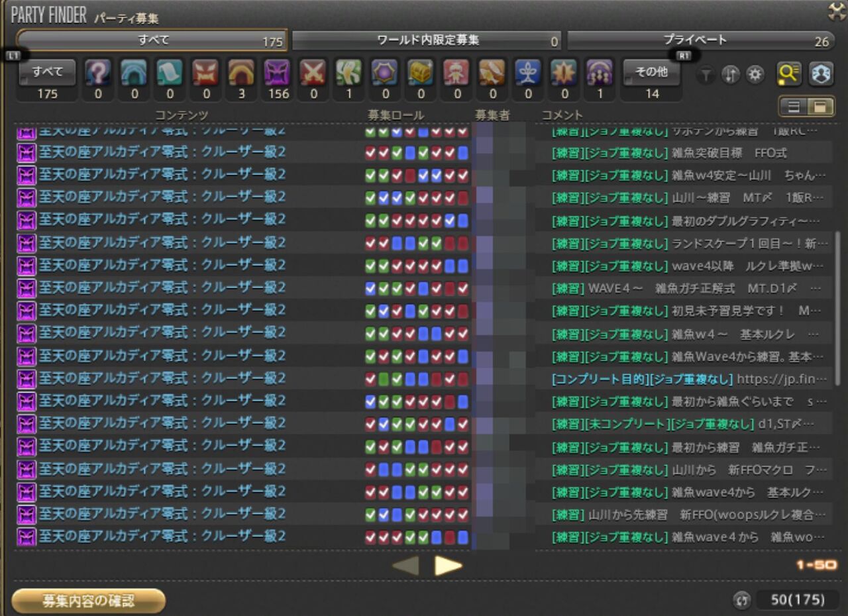Click the greyed-out previous page arrow
This screenshot has height=616, width=848.
pyautogui.click(x=405, y=565)
